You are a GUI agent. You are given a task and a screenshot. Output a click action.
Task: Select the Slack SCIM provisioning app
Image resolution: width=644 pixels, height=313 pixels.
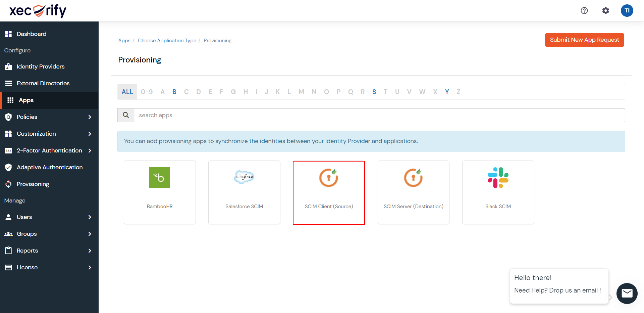tap(498, 192)
